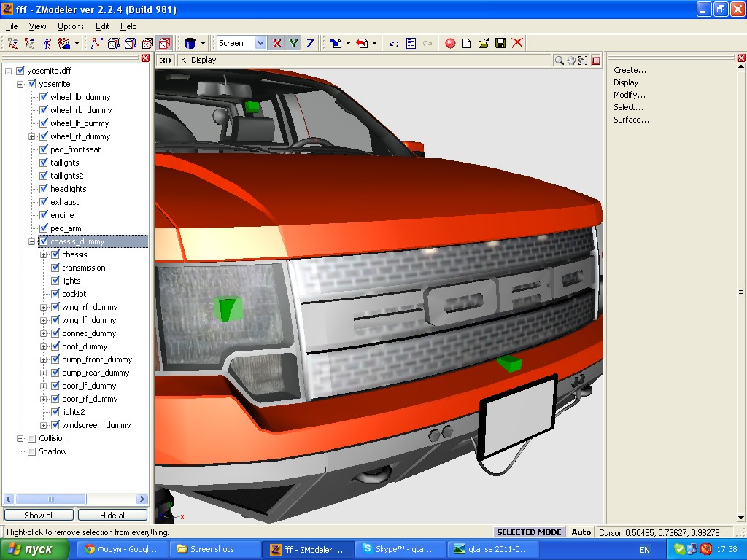Click the Open folder icon
This screenshot has width=747, height=560.
click(x=484, y=43)
